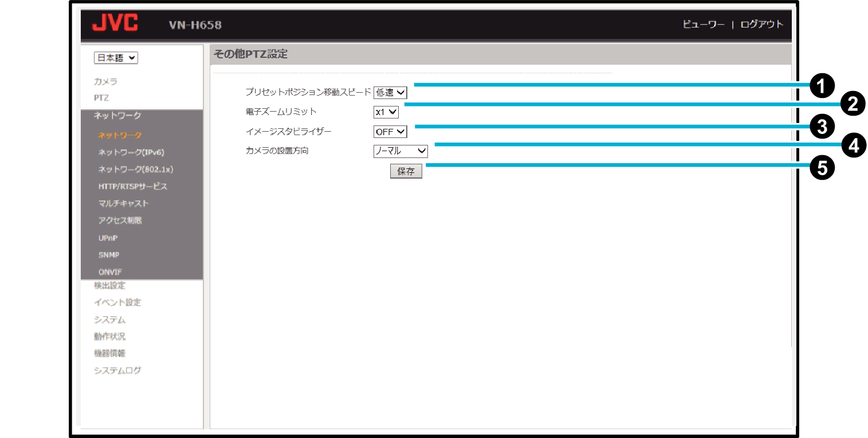This screenshot has height=438, width=868.
Task: Click the JVC logo
Action: 115,24
